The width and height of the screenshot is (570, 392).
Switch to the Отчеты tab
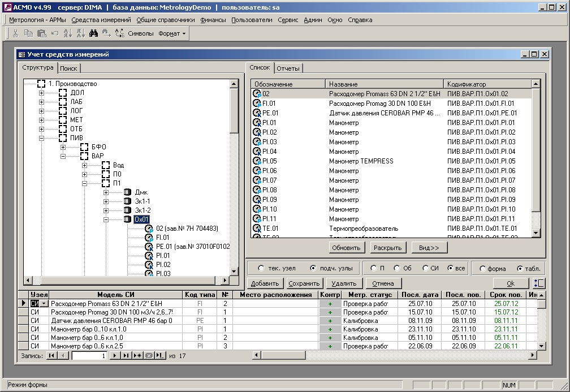pos(288,68)
